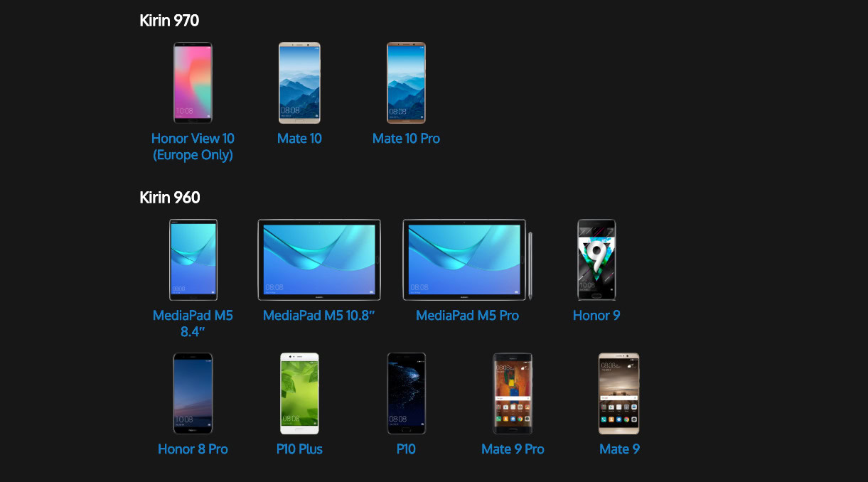Select the Kirin 970 heading
The image size is (868, 482).
pyautogui.click(x=169, y=21)
